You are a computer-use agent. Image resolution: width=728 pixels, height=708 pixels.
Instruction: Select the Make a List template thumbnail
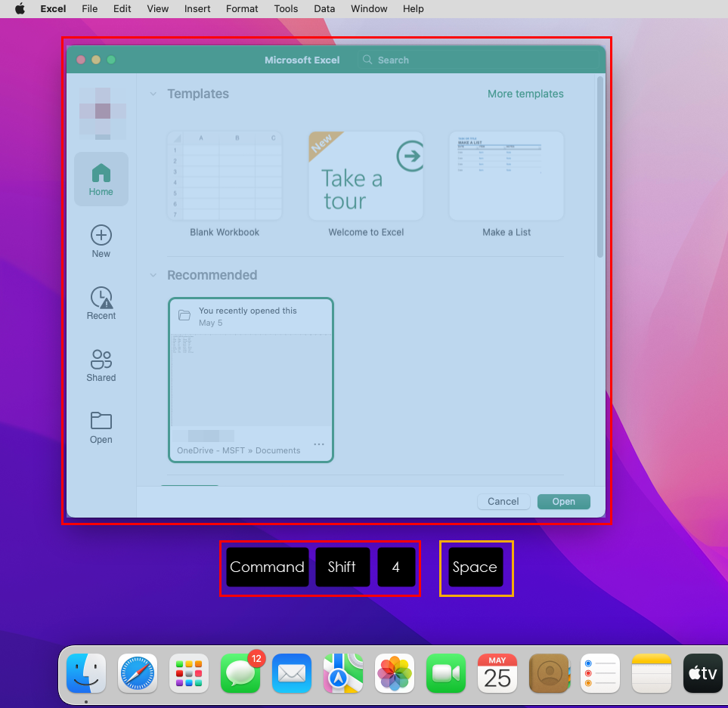[507, 175]
